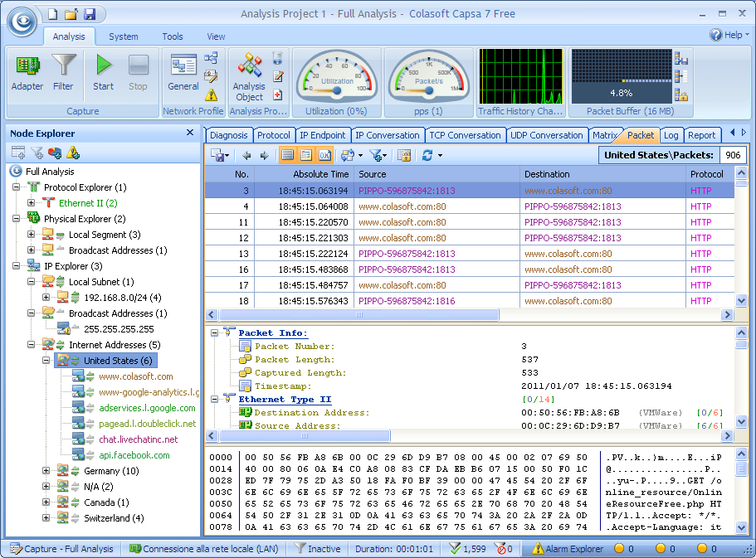756x558 pixels.
Task: Click the Analysis Object icon
Action: [x=249, y=66]
